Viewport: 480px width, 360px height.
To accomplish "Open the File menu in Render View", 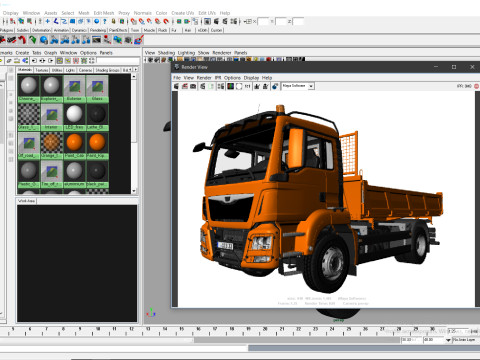I will click(177, 78).
